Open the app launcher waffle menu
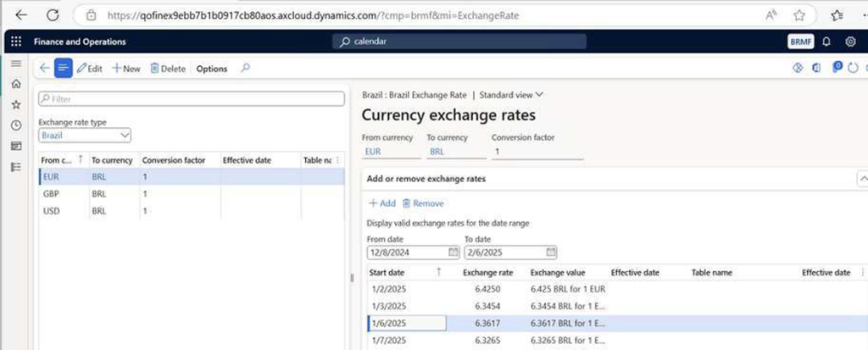This screenshot has height=350, width=868. pyautogui.click(x=16, y=42)
